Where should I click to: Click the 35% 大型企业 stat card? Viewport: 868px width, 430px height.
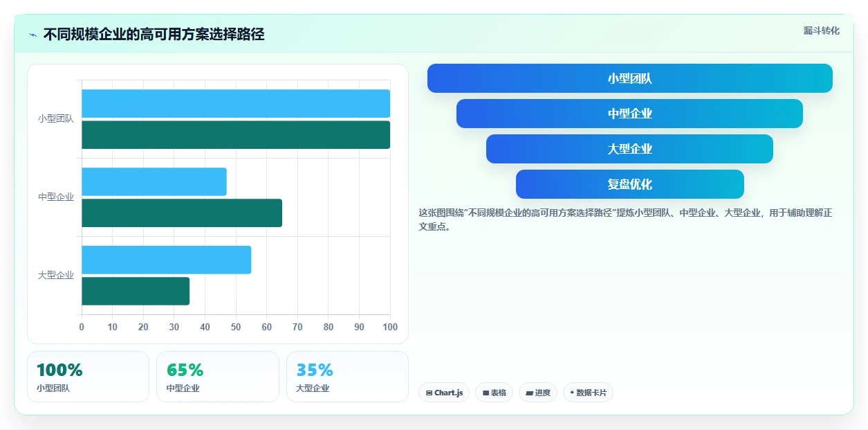coord(347,377)
